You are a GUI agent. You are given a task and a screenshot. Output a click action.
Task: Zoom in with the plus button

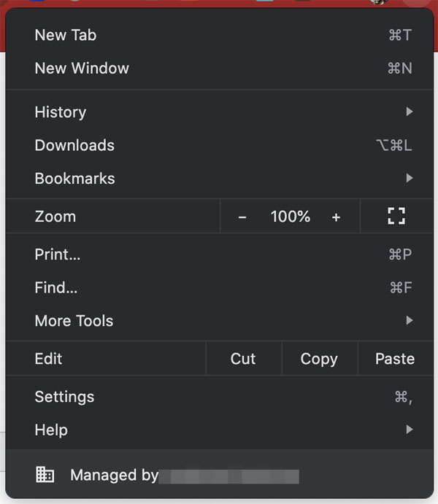pyautogui.click(x=336, y=217)
